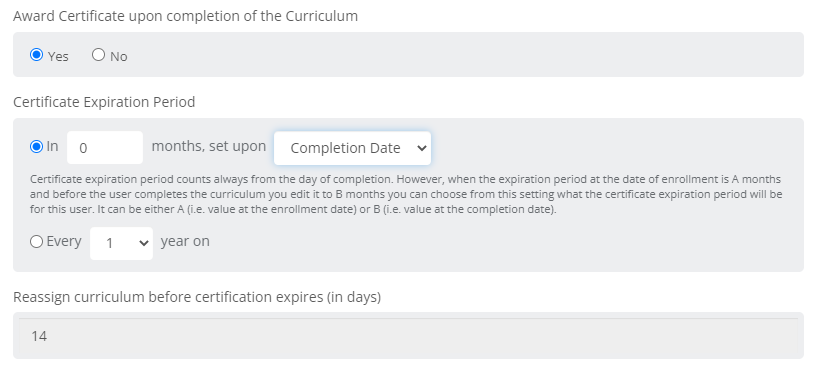Open the Completion Date dropdown
Image resolution: width=819 pixels, height=372 pixels.
(353, 148)
